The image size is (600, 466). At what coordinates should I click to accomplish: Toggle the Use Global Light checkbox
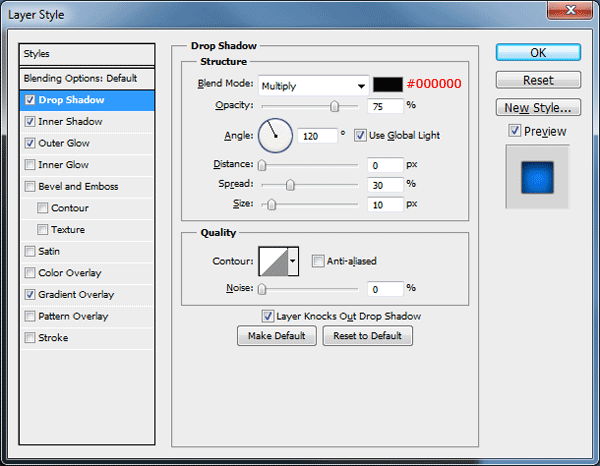click(360, 135)
